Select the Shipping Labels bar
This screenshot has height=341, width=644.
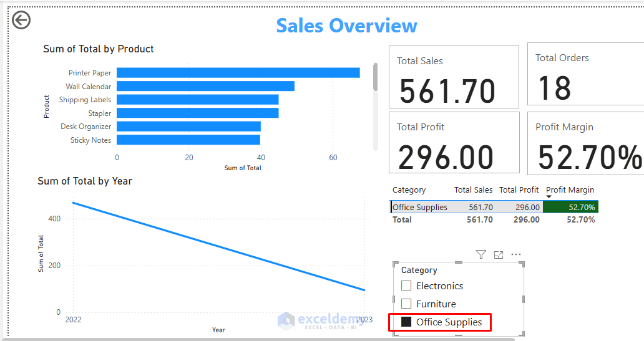197,100
